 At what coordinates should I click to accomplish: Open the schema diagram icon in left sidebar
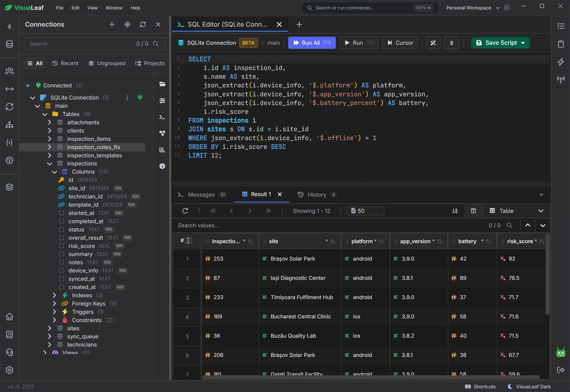coord(9,125)
